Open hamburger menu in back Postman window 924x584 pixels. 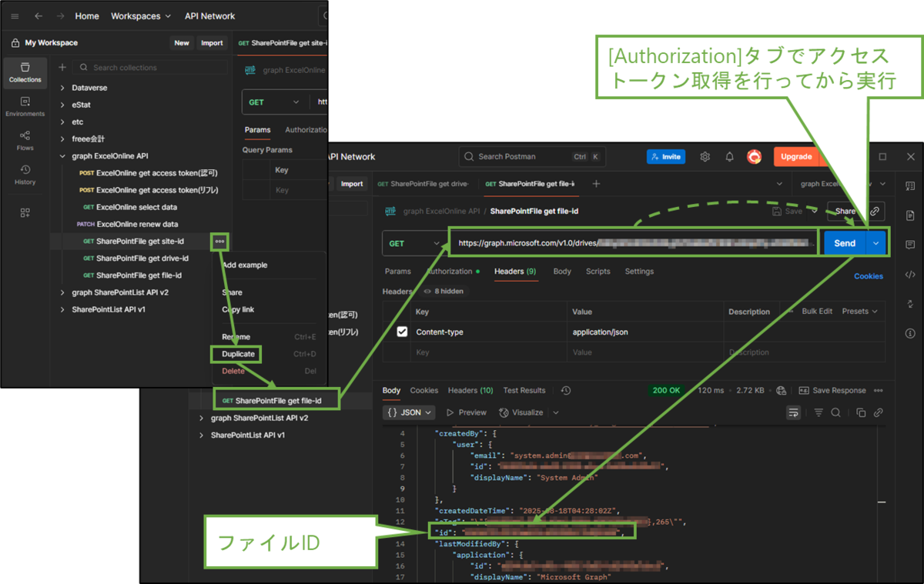click(x=15, y=16)
